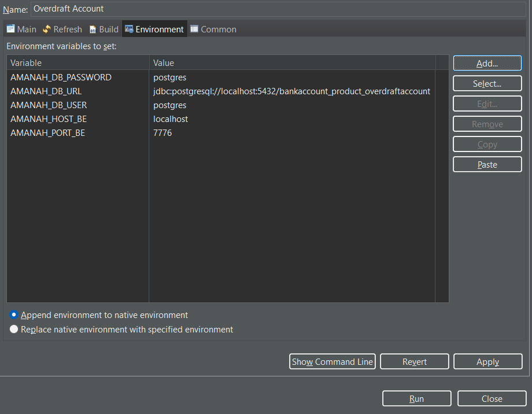Select the AMANAH_HOST_BE variable
The image size is (532, 414).
(x=49, y=119)
